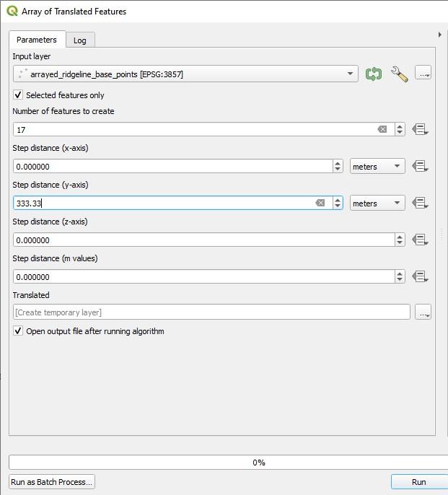The height and width of the screenshot is (495, 448).
Task: Toggle Open output file after running algorithm
Action: (18, 331)
